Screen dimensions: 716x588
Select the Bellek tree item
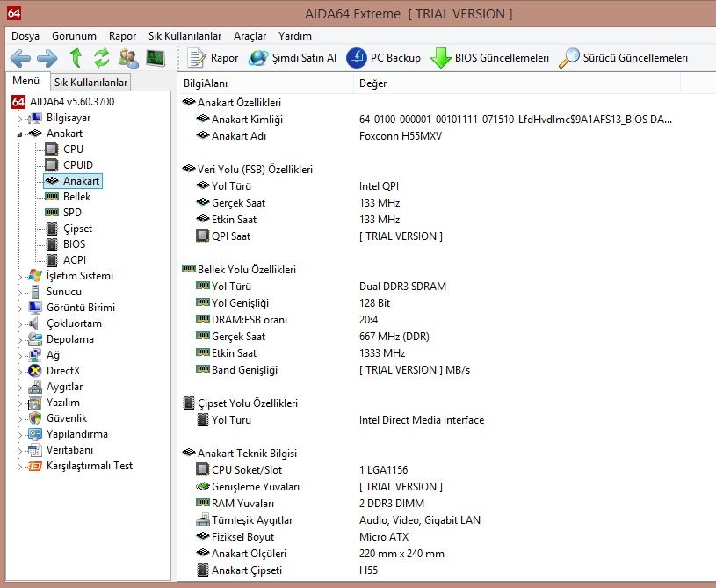76,197
